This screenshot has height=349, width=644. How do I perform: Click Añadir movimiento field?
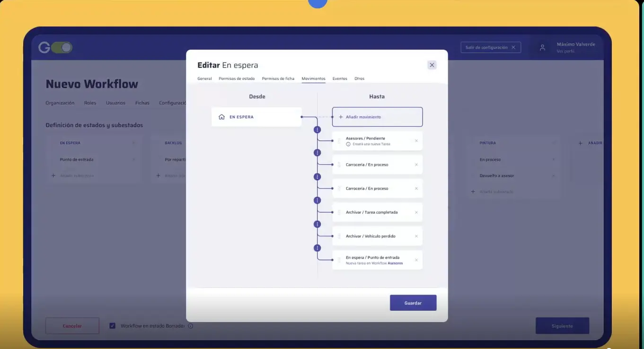click(x=377, y=117)
